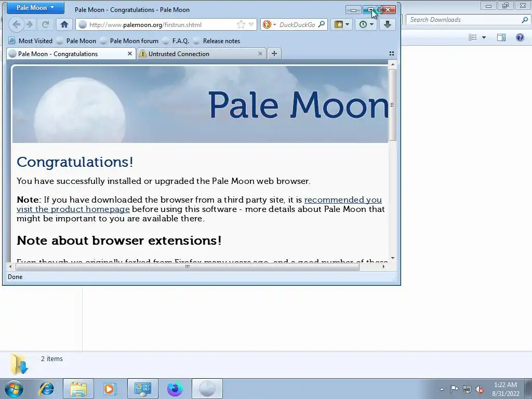
Task: Close the Pale Moon - Congratulations tab
Action: [x=129, y=54]
